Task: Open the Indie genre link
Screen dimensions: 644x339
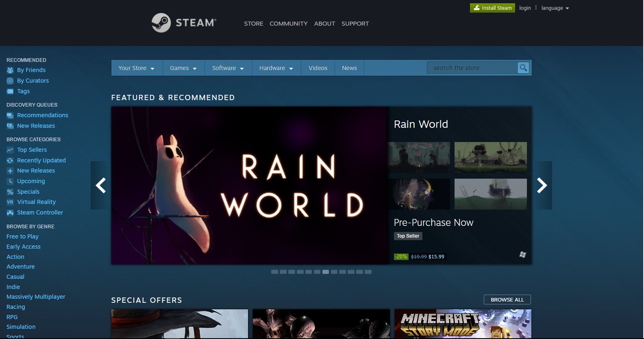Action: [13, 287]
